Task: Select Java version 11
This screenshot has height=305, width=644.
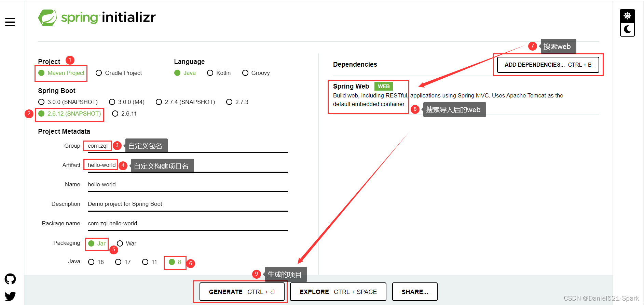Action: coord(150,262)
